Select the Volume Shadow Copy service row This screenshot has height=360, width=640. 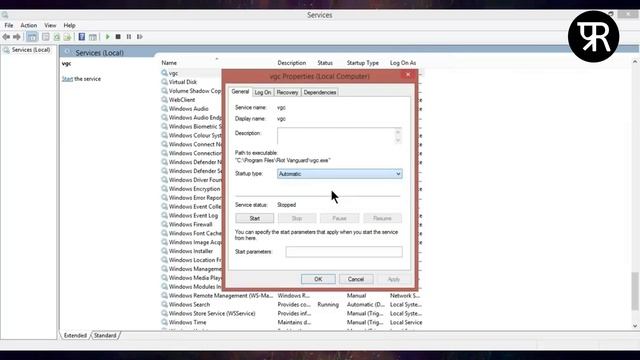(x=191, y=91)
